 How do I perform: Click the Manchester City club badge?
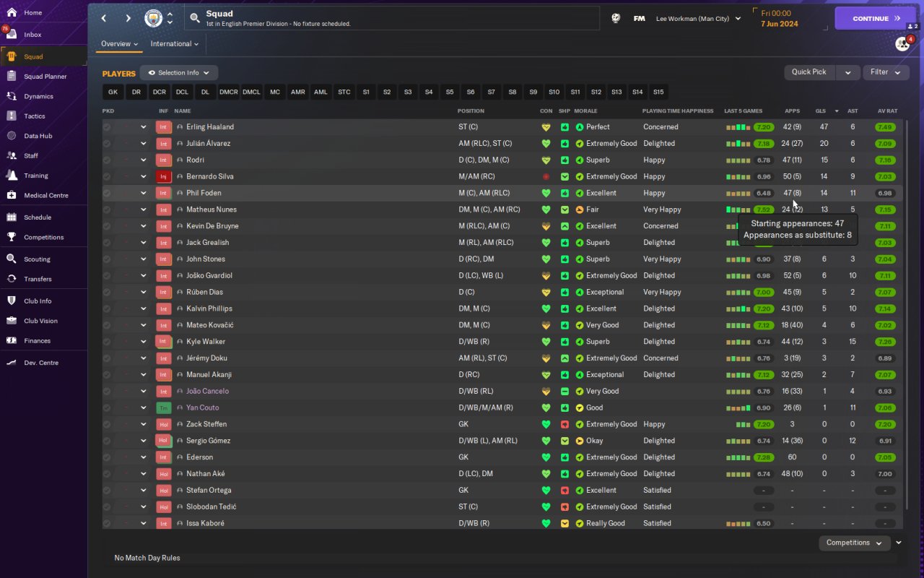click(x=153, y=18)
